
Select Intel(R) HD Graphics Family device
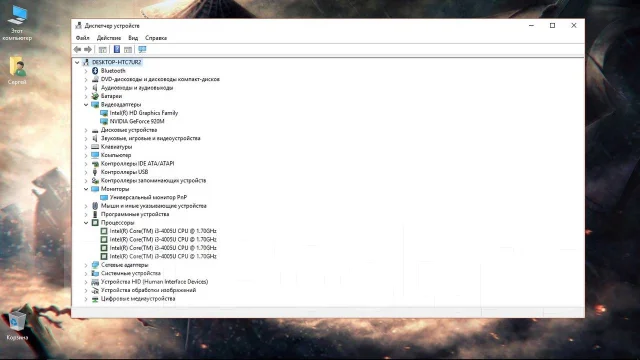pos(144,113)
